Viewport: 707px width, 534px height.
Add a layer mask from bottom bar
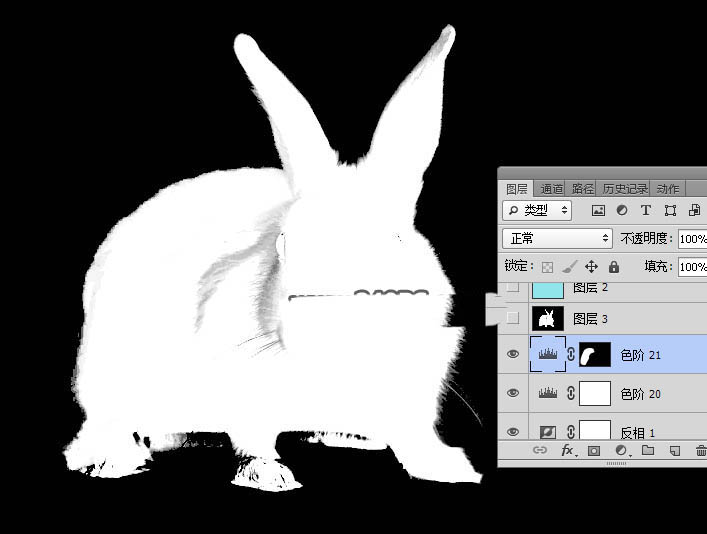click(x=594, y=452)
